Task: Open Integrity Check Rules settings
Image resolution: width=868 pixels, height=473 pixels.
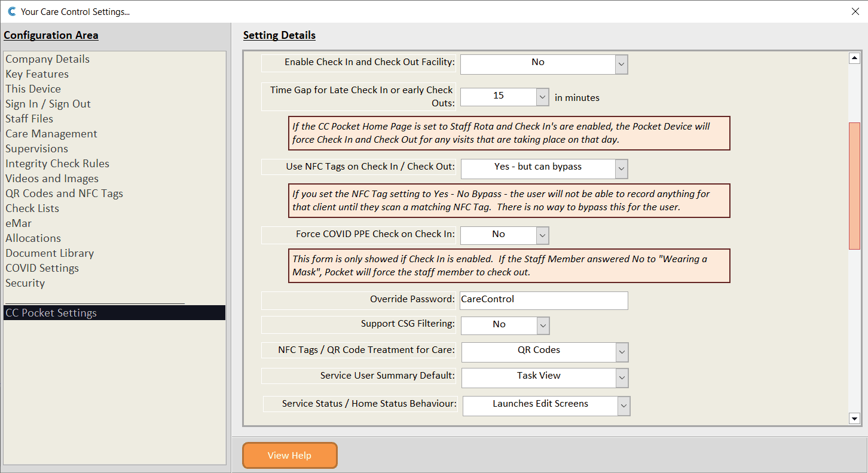Action: tap(57, 164)
